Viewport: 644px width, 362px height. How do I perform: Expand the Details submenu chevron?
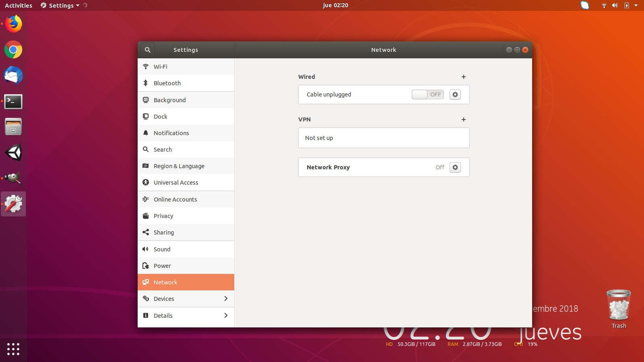pyautogui.click(x=226, y=315)
